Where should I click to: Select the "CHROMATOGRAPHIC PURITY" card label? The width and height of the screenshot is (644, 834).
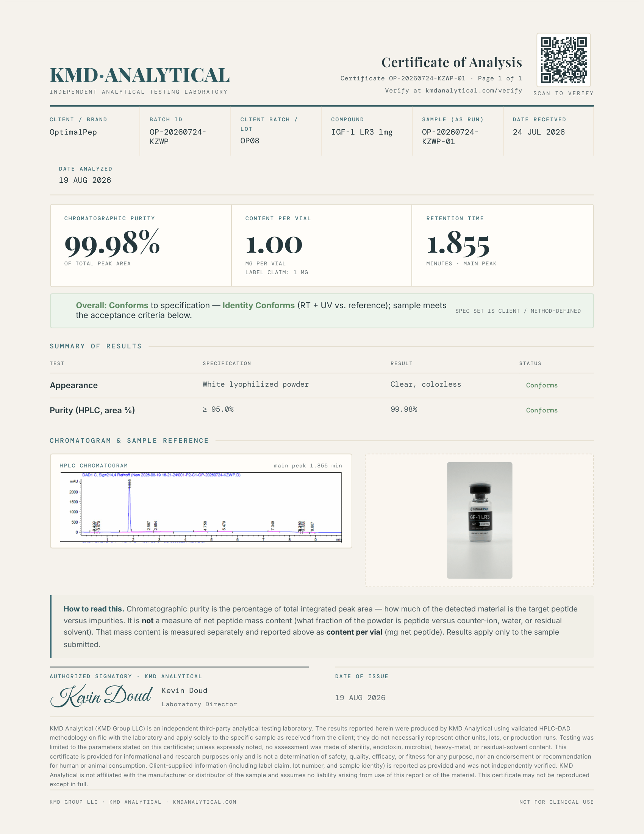click(x=109, y=218)
